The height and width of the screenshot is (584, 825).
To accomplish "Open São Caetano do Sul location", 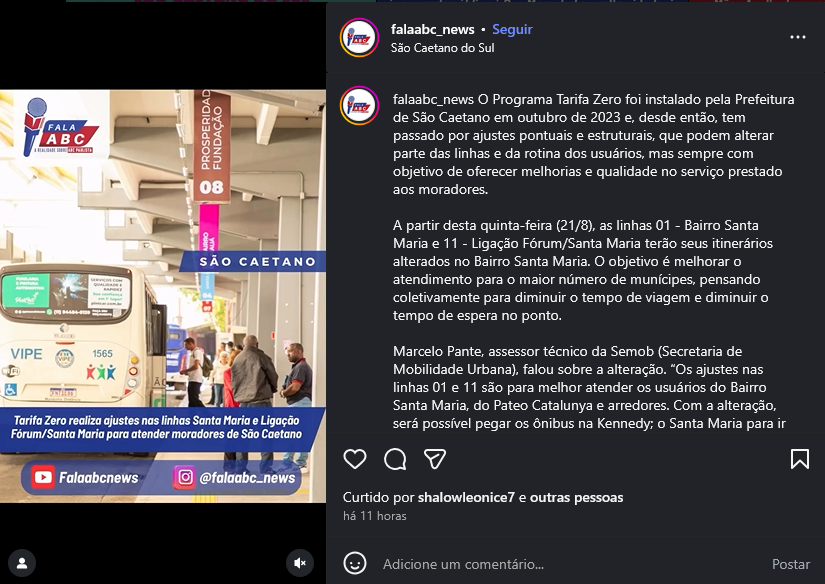I will click(x=442, y=48).
